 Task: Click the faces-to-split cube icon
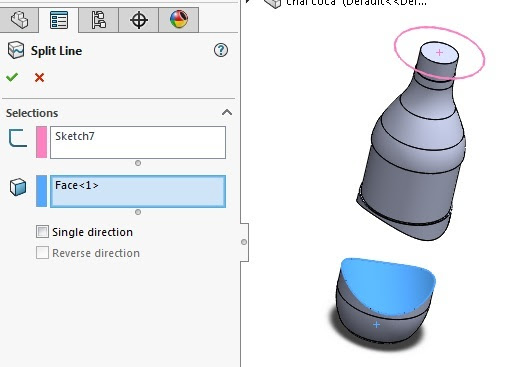(x=18, y=187)
